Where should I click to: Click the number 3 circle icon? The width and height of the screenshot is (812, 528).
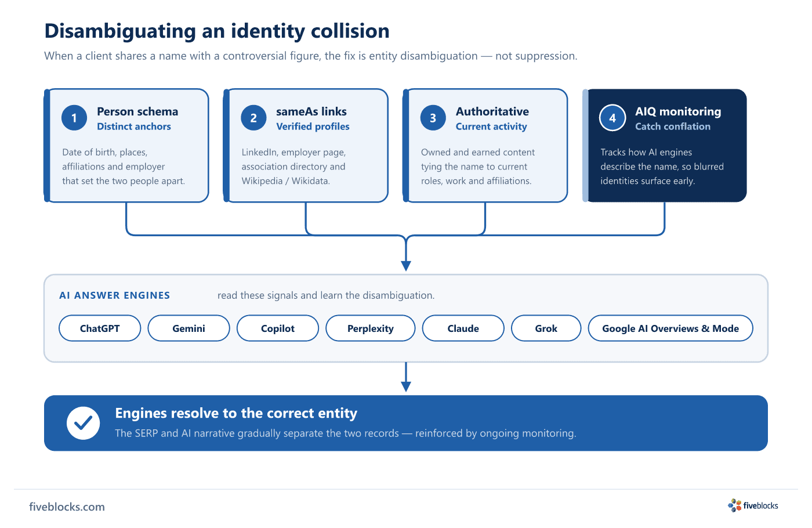point(433,118)
